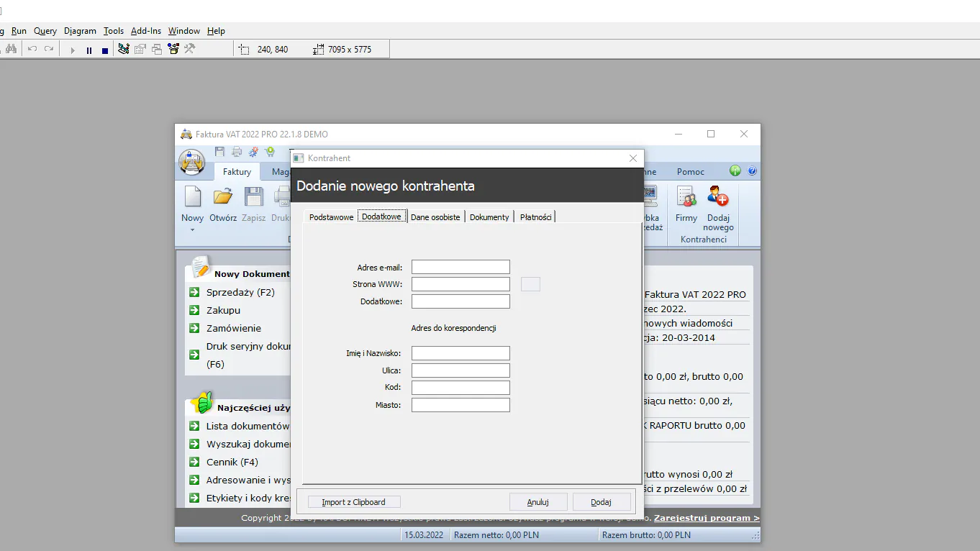This screenshot has height=551, width=980.
Task: Click the Firmy contractors list icon
Action: coord(686,197)
